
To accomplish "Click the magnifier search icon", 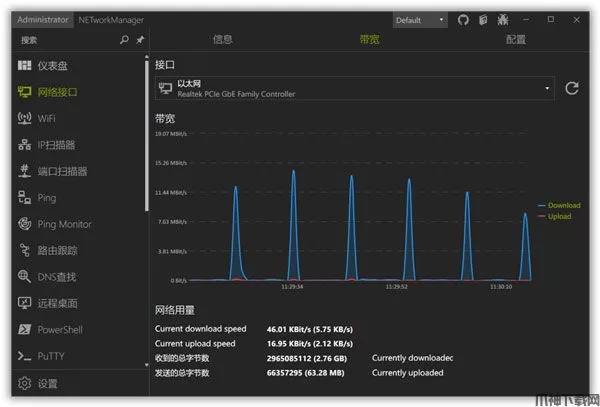I will (x=124, y=40).
